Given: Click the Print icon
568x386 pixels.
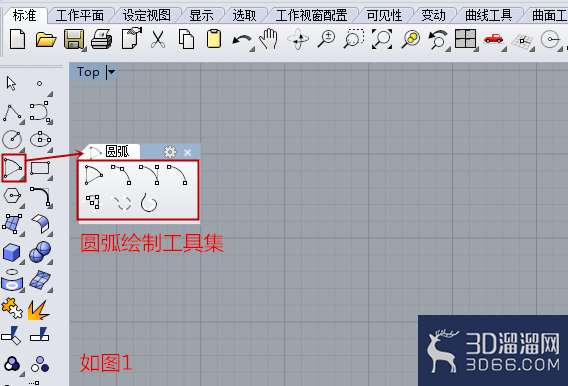Looking at the screenshot, I should coord(102,39).
